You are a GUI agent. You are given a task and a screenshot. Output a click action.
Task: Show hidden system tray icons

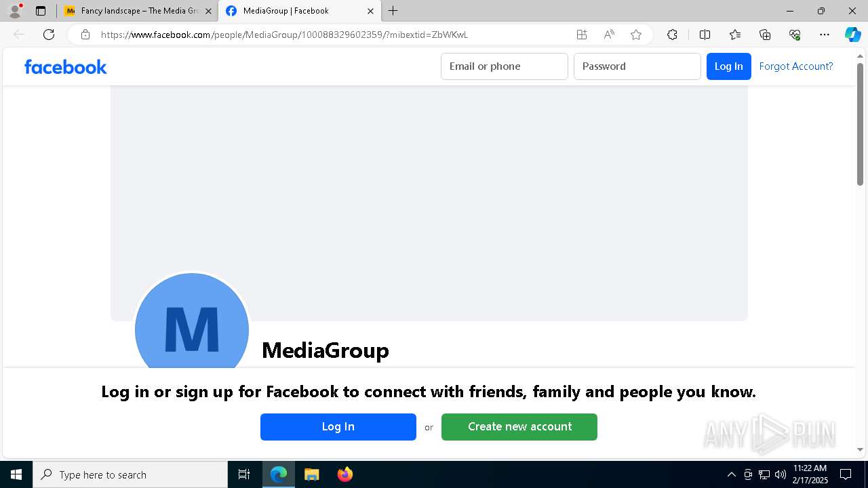[x=731, y=474]
